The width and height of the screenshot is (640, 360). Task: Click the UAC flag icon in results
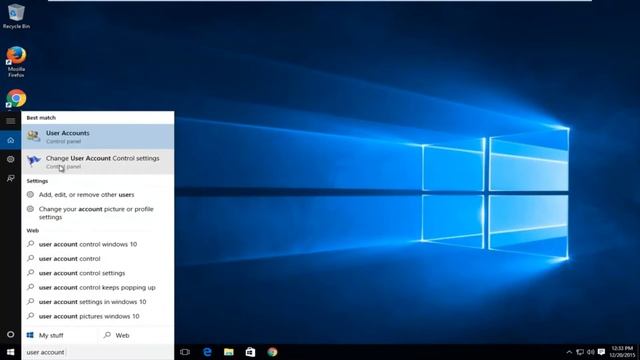coord(33,161)
